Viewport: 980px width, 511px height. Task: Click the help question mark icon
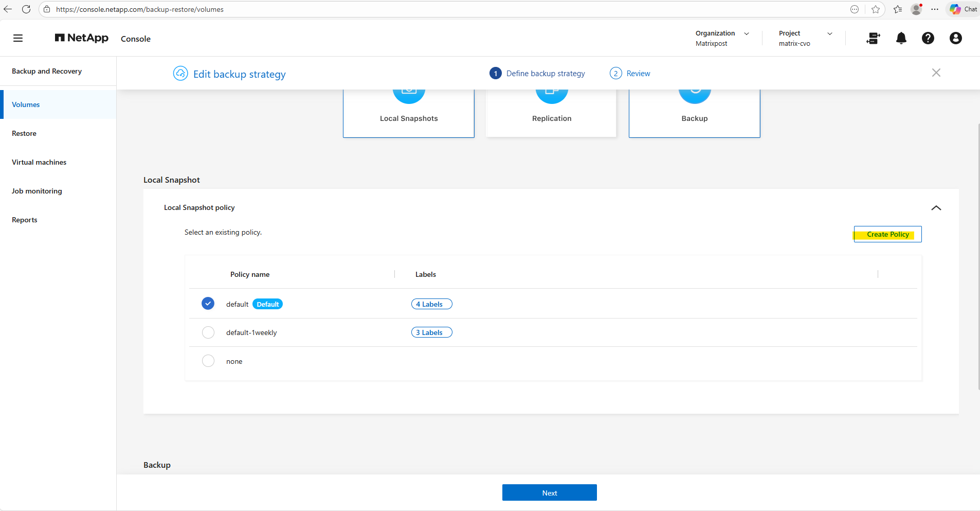(928, 38)
